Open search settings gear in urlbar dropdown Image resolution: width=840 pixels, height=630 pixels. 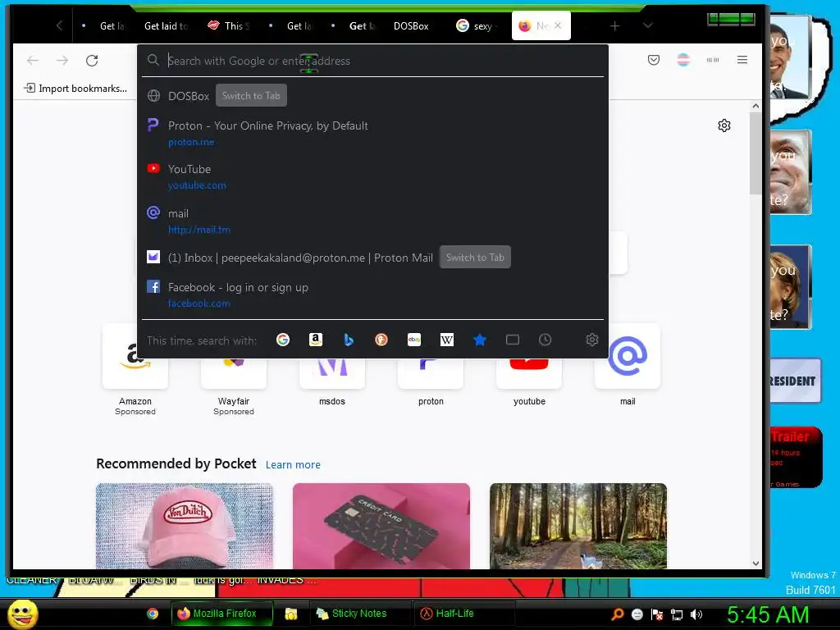[592, 340]
